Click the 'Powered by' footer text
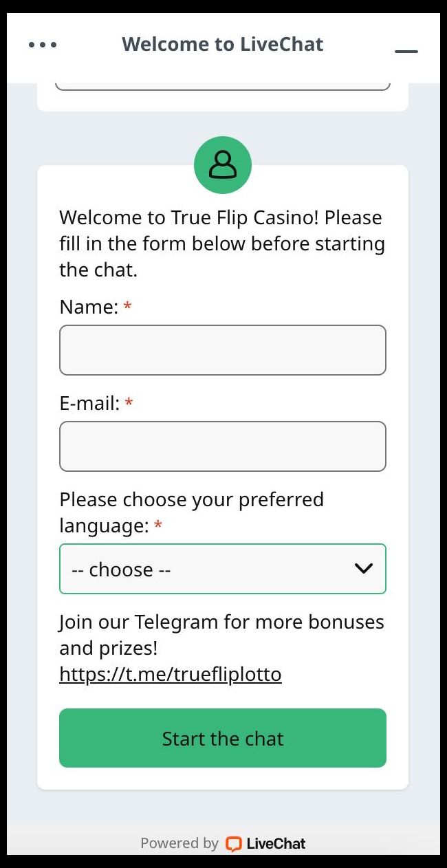Viewport: 447px width, 868px height. 179,843
